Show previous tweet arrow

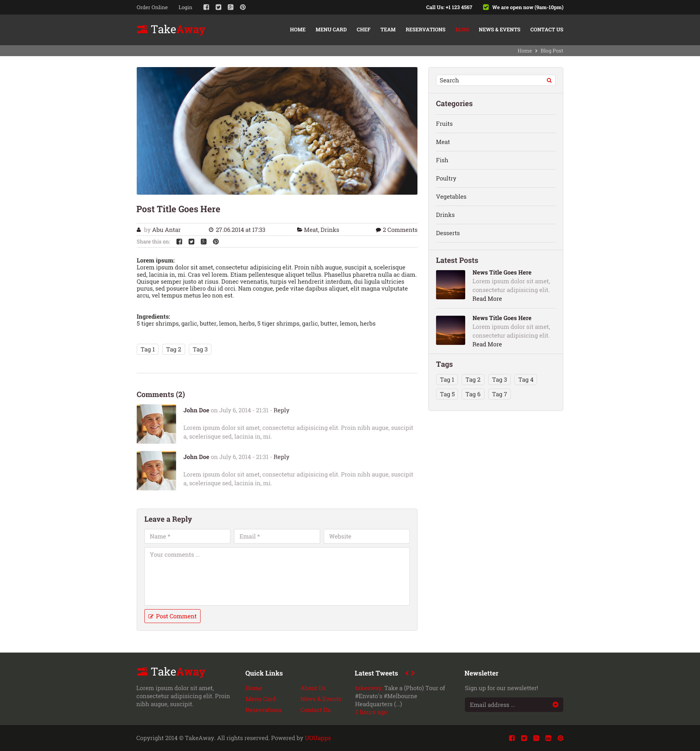point(407,673)
